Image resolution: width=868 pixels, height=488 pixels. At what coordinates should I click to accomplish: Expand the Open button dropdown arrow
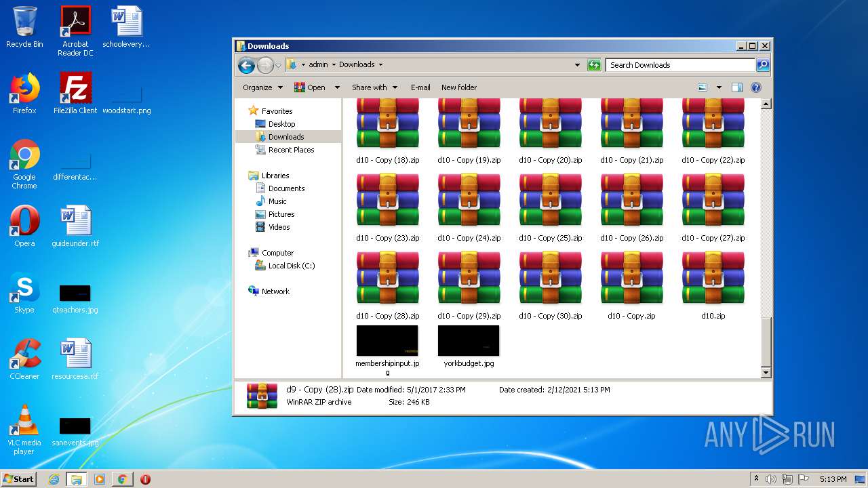click(x=337, y=87)
